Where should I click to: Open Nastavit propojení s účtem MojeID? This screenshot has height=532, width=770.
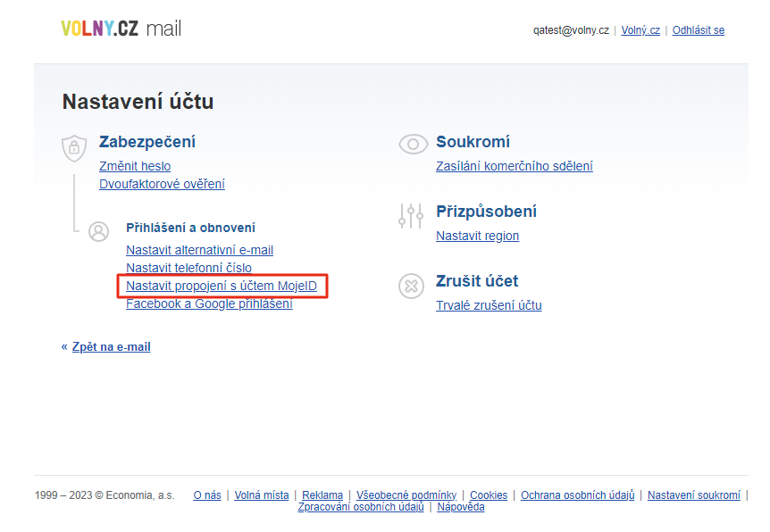coord(222,287)
